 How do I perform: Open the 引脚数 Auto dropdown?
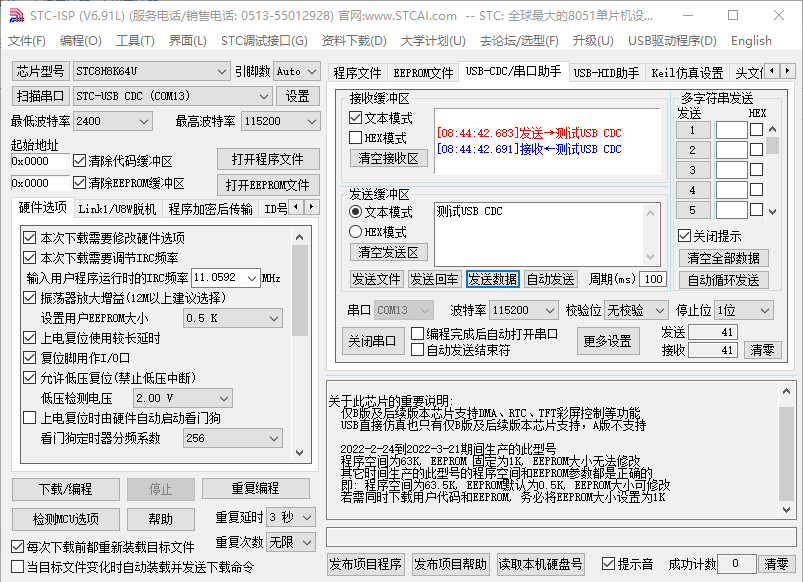click(x=297, y=71)
